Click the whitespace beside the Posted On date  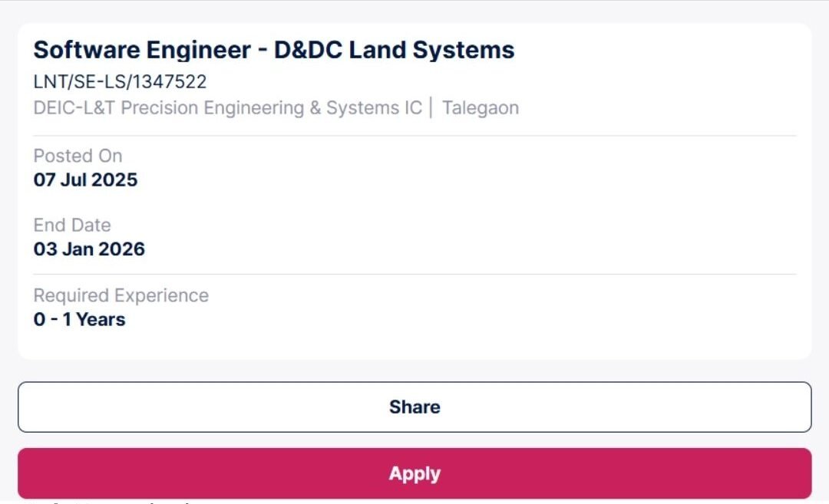pos(384,180)
